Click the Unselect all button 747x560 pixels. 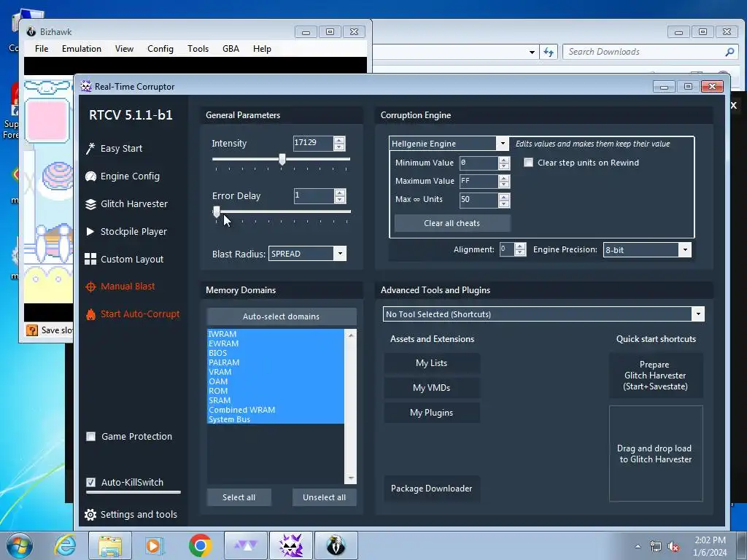324,497
